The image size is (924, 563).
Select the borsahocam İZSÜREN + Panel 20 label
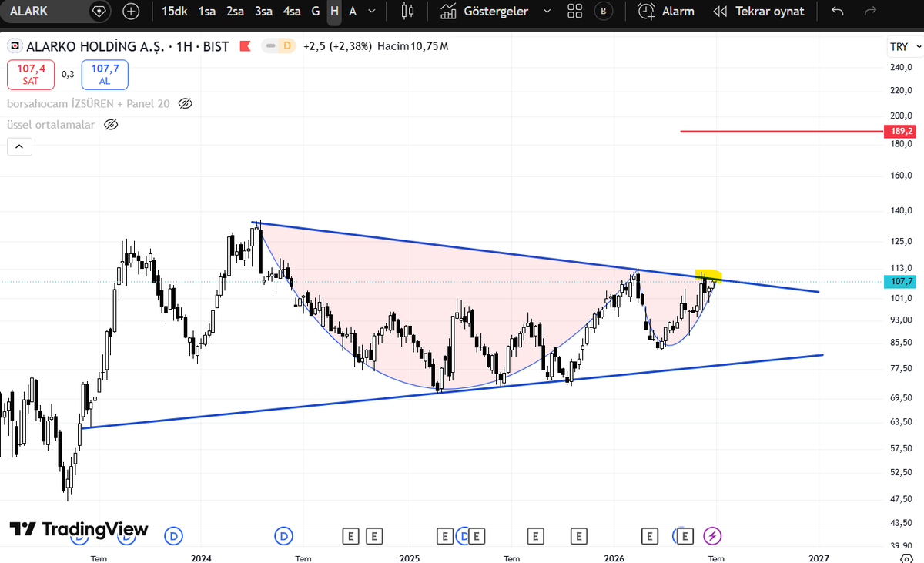(x=89, y=103)
